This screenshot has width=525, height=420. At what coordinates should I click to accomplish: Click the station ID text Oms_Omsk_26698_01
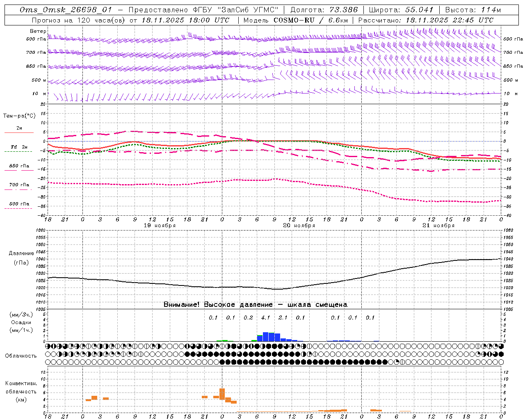(x=66, y=10)
